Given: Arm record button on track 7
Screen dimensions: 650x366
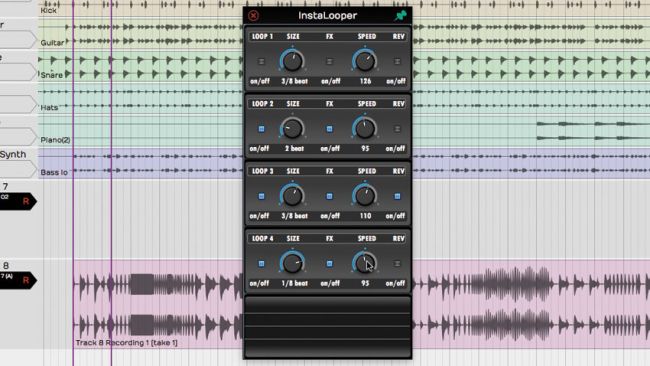Looking at the screenshot, I should (x=26, y=201).
